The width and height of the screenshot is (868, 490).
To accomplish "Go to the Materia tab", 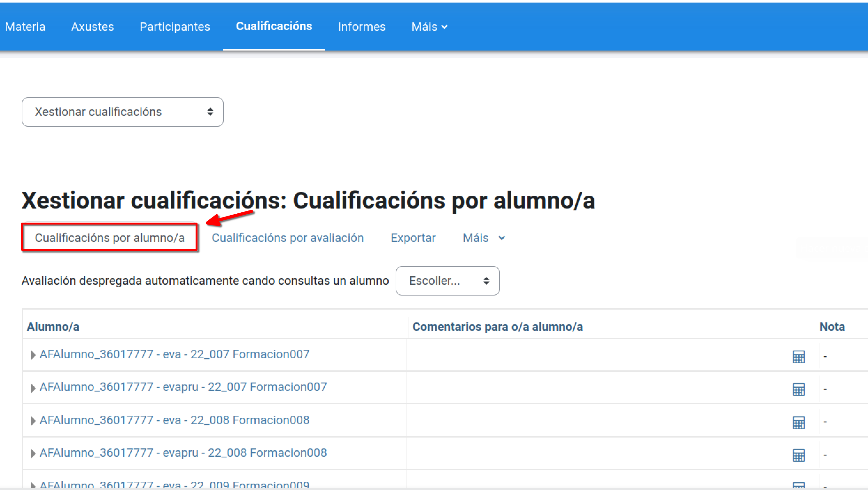I will coord(25,27).
